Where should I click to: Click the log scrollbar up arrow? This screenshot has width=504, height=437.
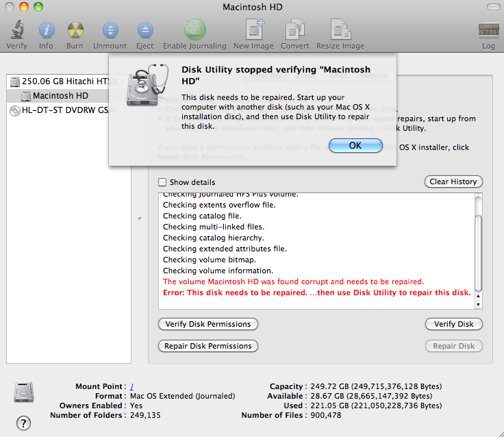click(x=478, y=296)
